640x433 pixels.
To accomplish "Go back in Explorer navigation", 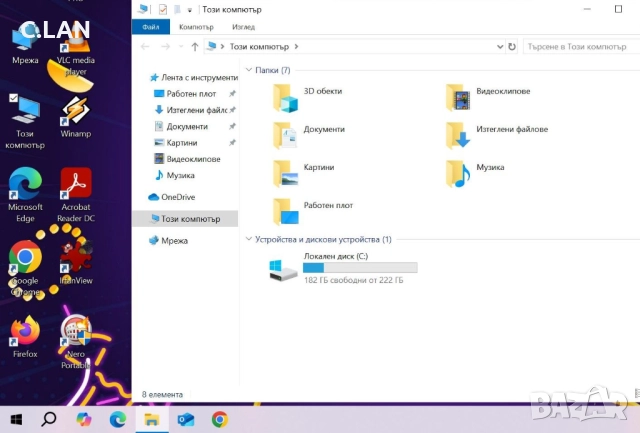I will point(145,47).
